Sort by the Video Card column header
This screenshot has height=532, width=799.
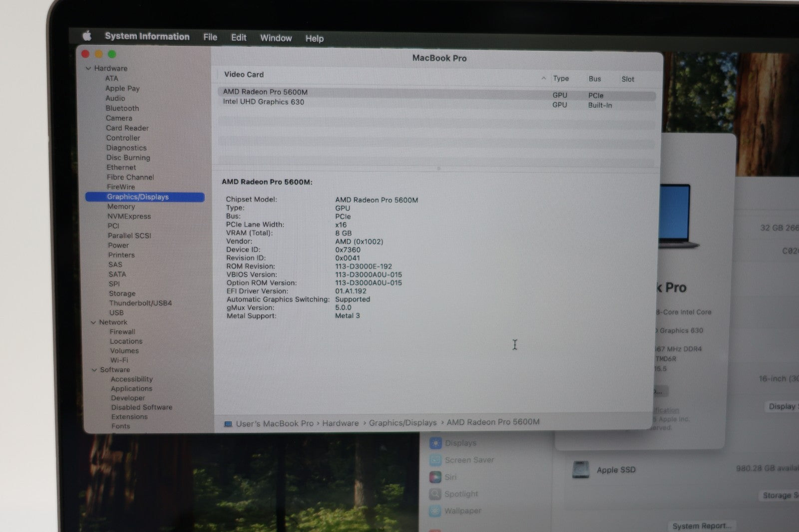click(244, 75)
